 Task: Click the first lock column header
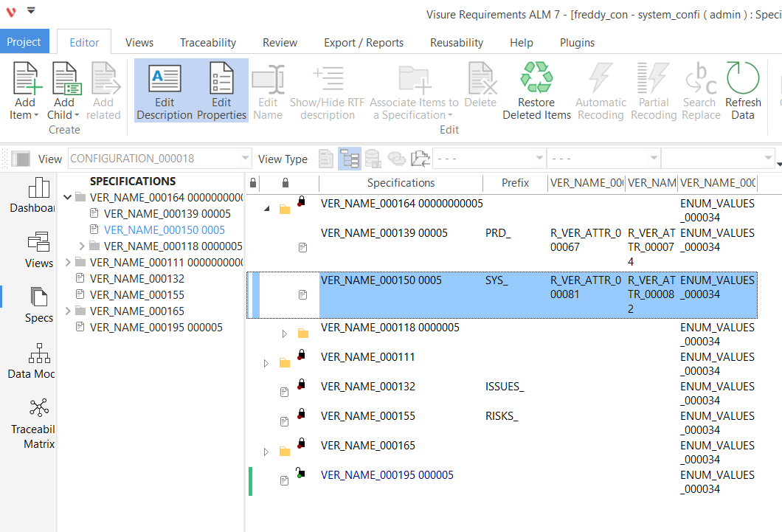(x=253, y=183)
